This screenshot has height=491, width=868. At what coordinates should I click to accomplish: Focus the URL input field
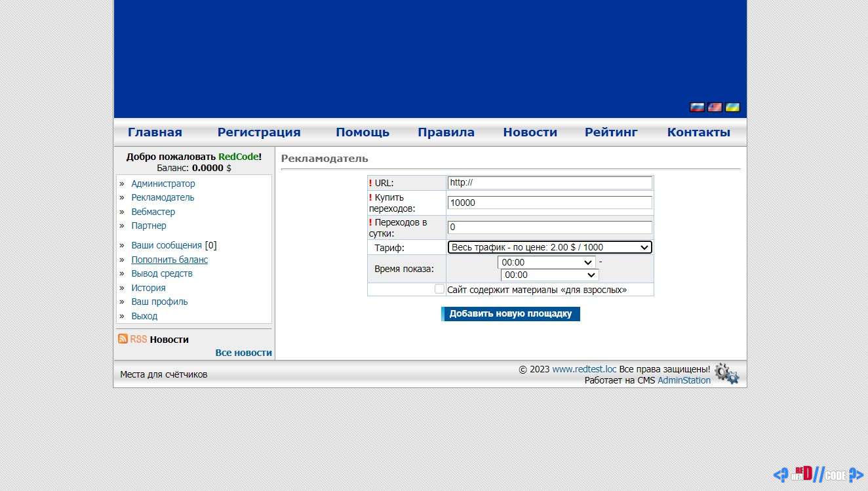550,183
